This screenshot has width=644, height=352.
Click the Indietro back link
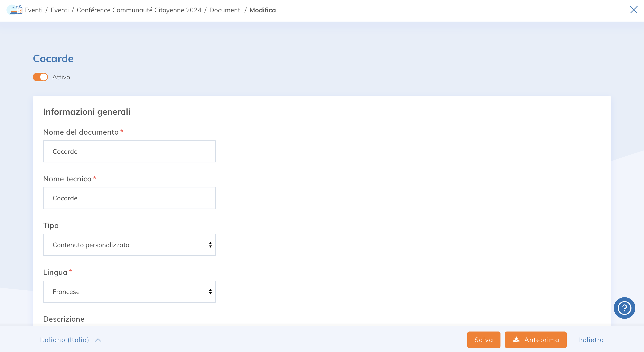tap(590, 340)
